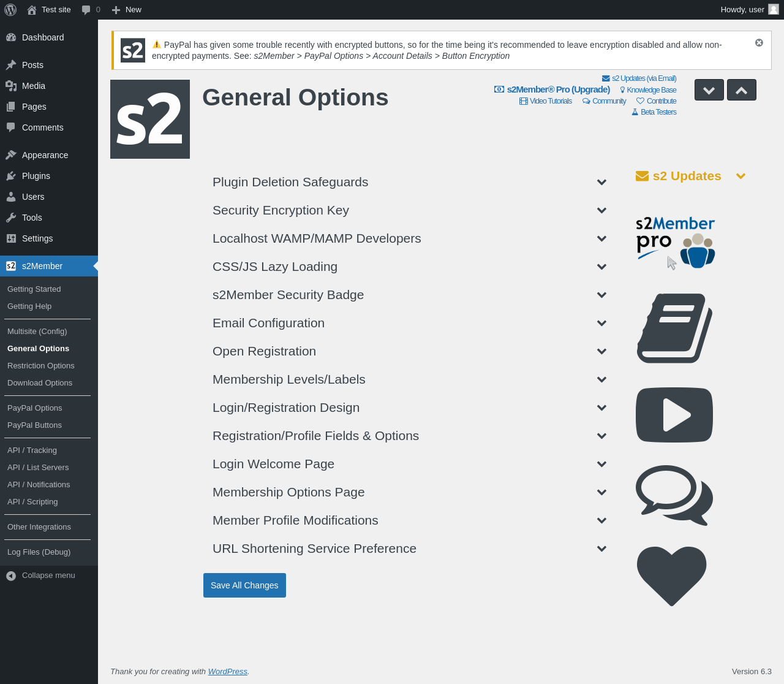784x684 pixels.
Task: Expand Registration/Profile Fields & Options section
Action: pos(410,436)
